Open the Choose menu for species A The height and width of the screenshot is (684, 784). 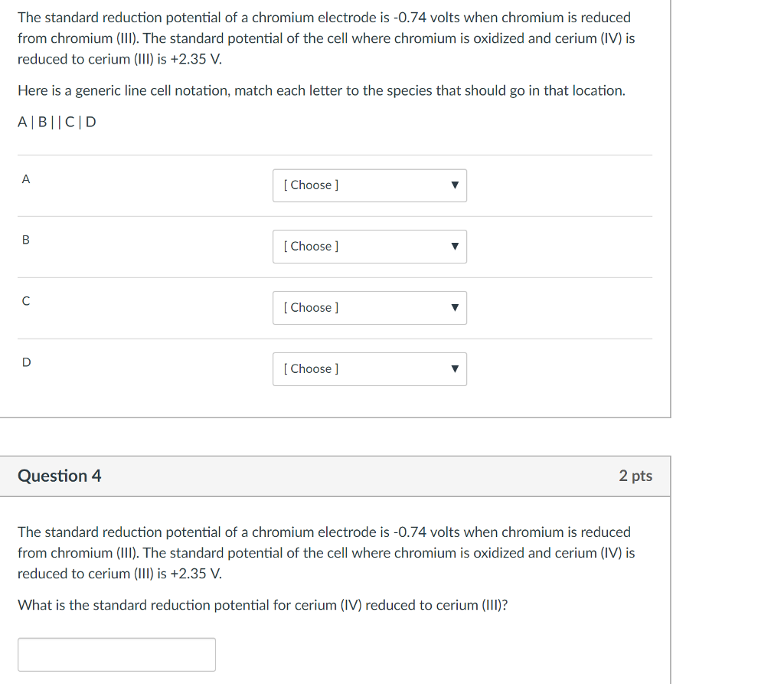370,185
